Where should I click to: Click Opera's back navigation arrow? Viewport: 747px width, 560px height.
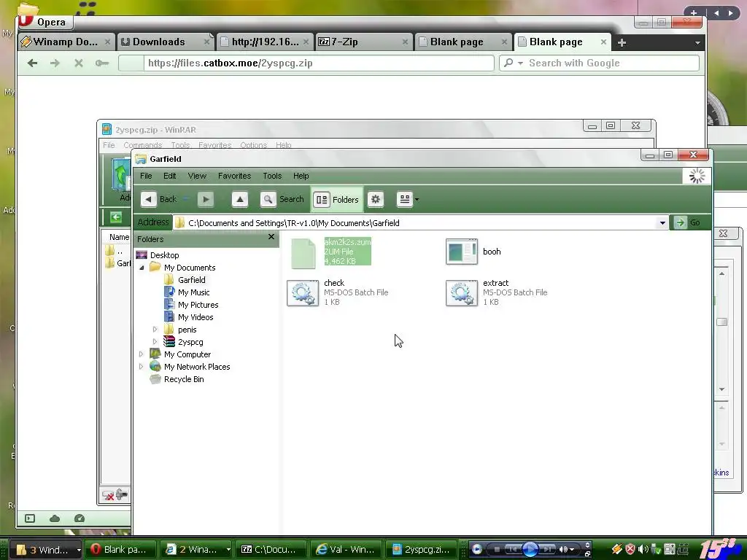[x=32, y=63]
